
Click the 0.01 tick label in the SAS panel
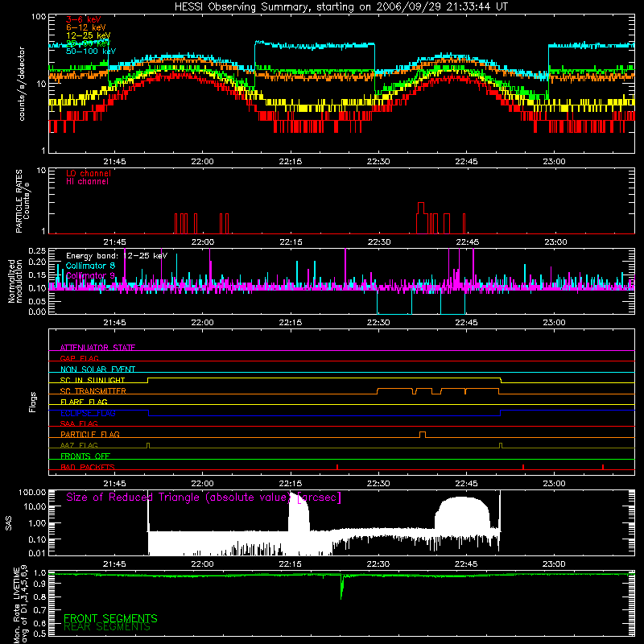(x=37, y=553)
